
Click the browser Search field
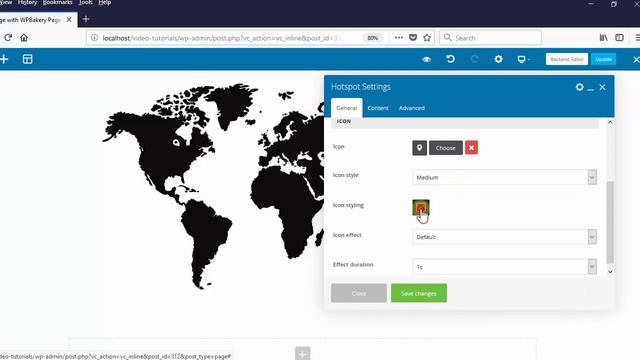coord(491,38)
